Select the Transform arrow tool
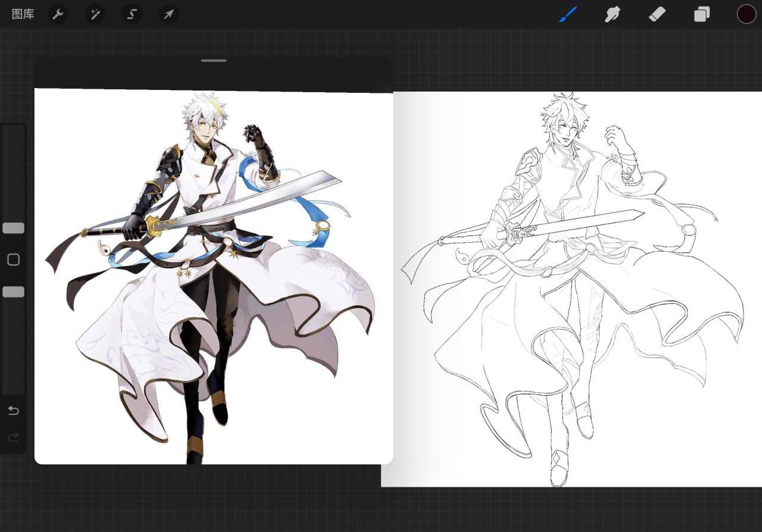This screenshot has height=532, width=762. pos(168,14)
